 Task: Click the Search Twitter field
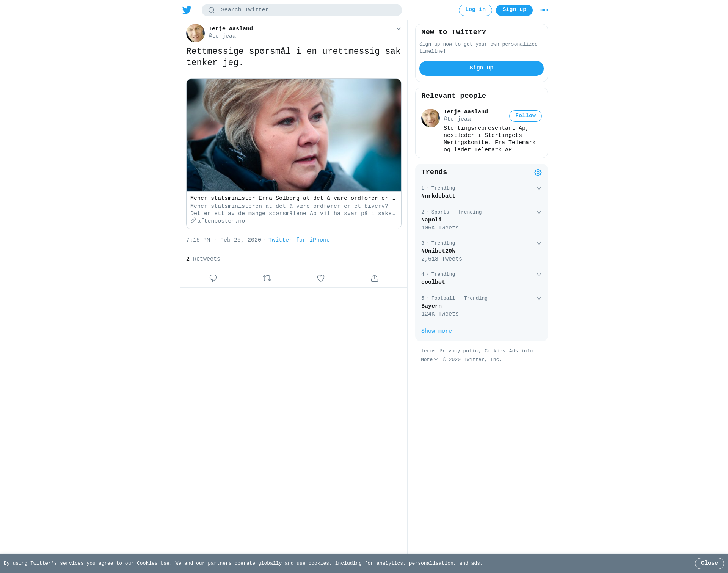[x=302, y=10]
